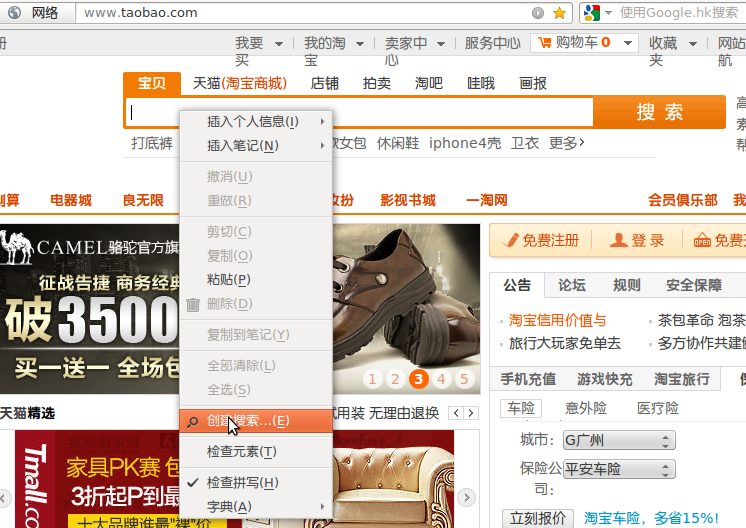This screenshot has width=746, height=528.
Task: Click the bookmark star icon
Action: point(560,13)
